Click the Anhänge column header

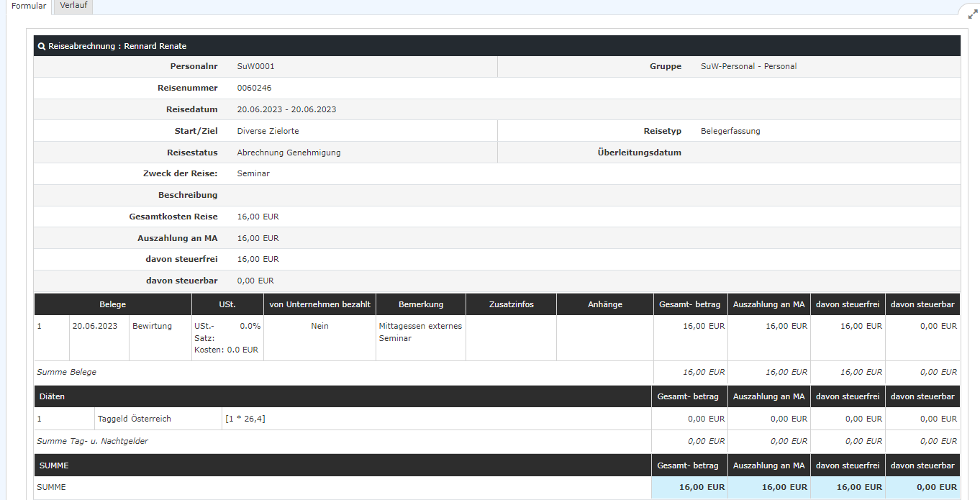click(x=604, y=304)
